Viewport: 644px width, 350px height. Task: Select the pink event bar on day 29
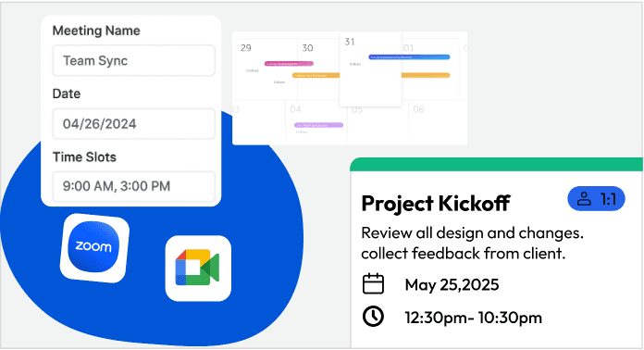click(289, 64)
